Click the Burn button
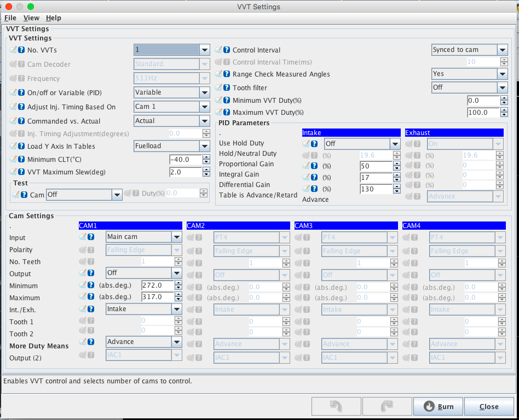The image size is (519, 420). coord(439,406)
